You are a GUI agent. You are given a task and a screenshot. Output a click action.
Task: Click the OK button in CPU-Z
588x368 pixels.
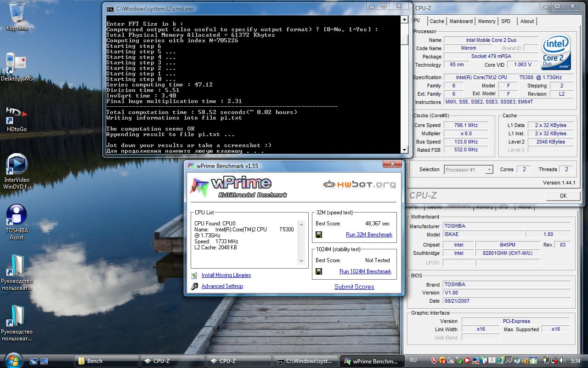[x=563, y=195]
